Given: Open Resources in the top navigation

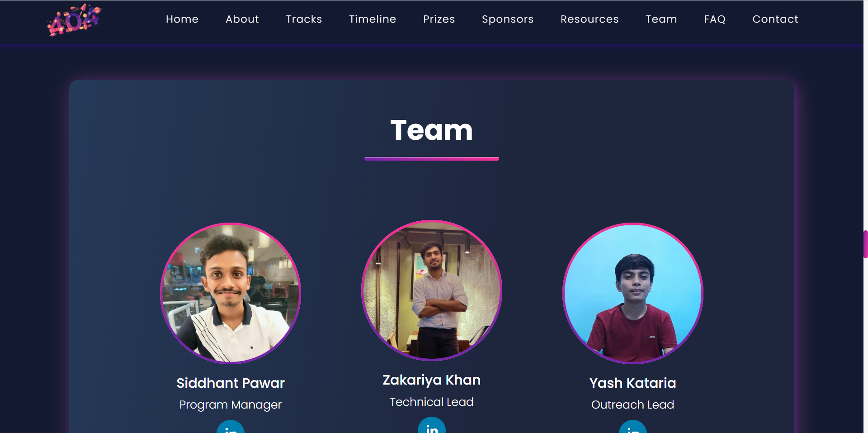Looking at the screenshot, I should coord(590,19).
